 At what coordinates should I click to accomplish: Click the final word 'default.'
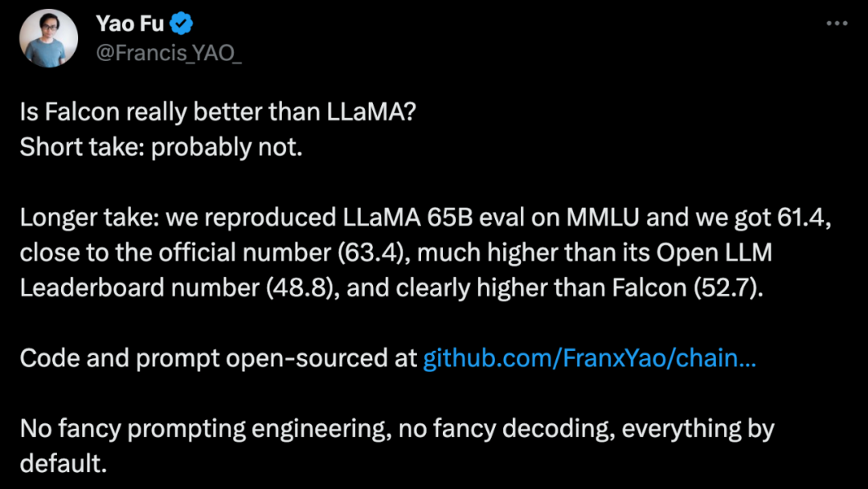click(63, 463)
